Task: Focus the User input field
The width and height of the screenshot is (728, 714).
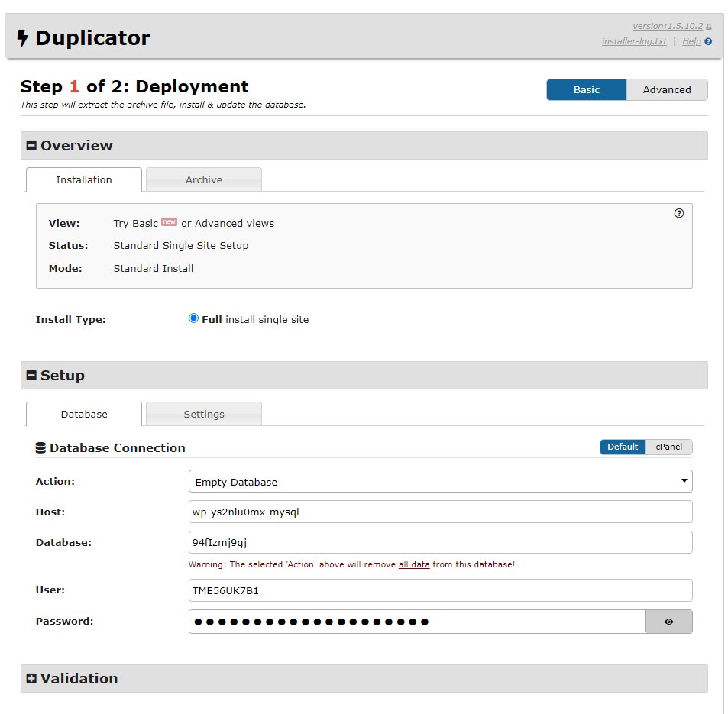Action: [x=440, y=590]
